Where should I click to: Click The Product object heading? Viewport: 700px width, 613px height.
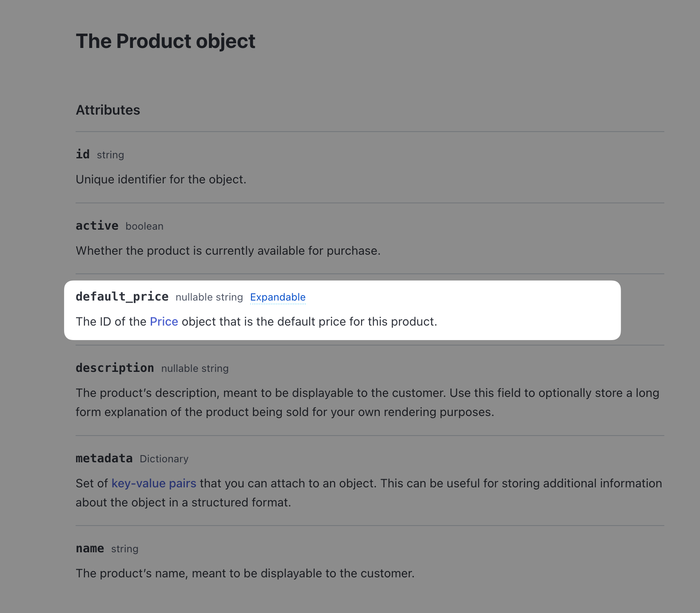[165, 41]
